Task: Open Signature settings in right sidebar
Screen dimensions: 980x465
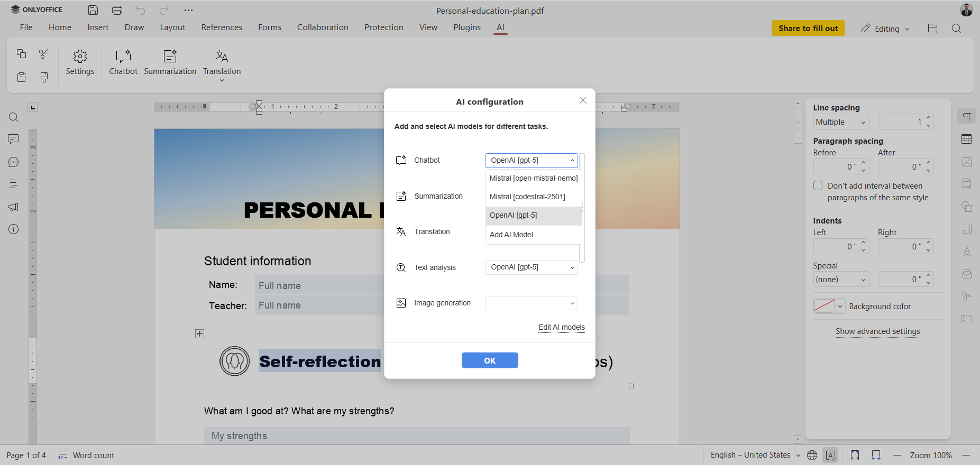Action: [967, 296]
